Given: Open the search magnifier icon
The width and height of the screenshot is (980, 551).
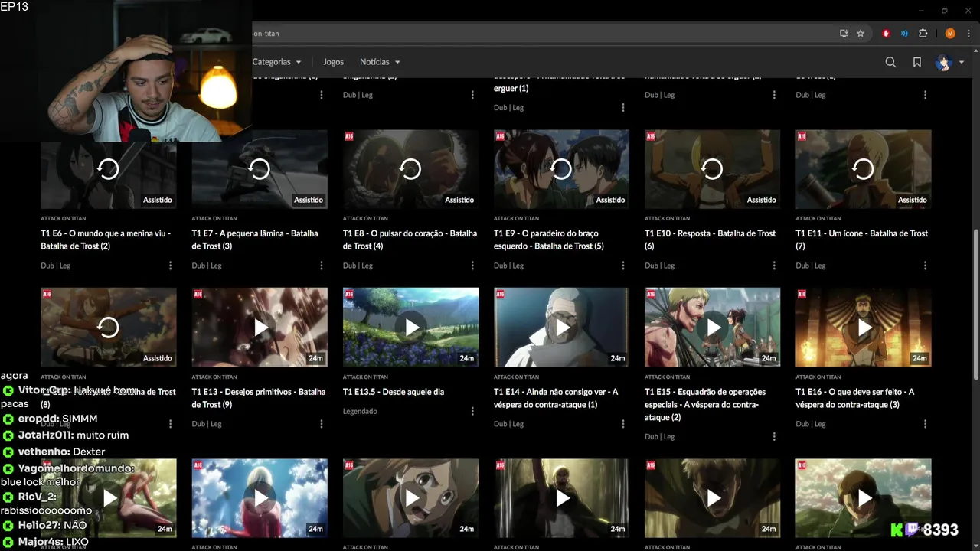Looking at the screenshot, I should 890,62.
